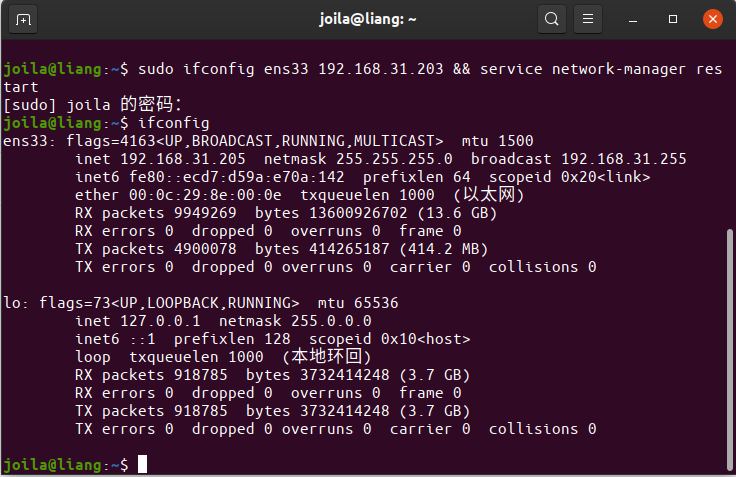
Task: Click the lo loopback interface label
Action: tap(13, 303)
